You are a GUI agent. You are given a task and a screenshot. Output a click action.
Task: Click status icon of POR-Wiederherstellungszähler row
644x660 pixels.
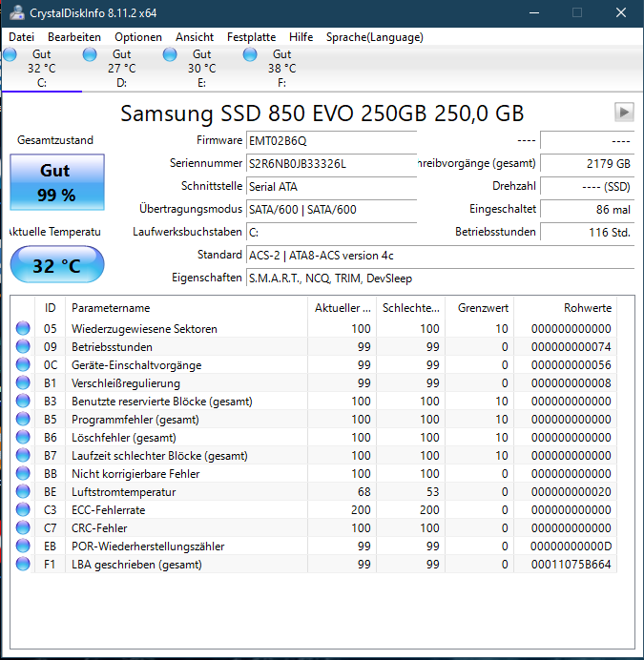point(23,546)
